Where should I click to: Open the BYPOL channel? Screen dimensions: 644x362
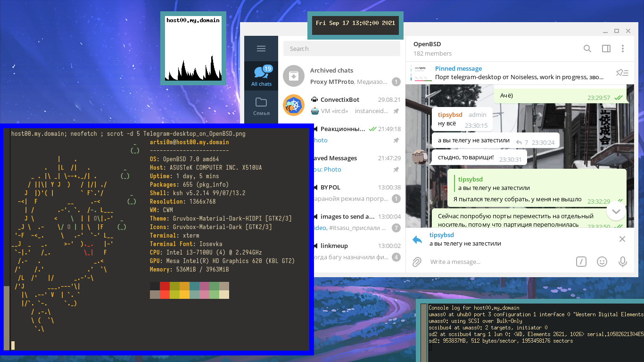coord(359,193)
